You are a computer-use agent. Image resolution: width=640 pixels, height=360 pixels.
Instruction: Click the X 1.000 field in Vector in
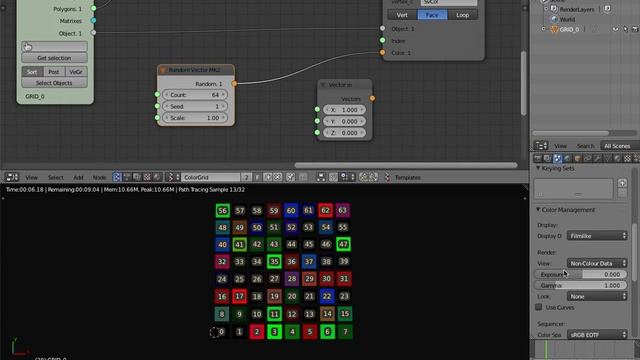[x=344, y=110]
